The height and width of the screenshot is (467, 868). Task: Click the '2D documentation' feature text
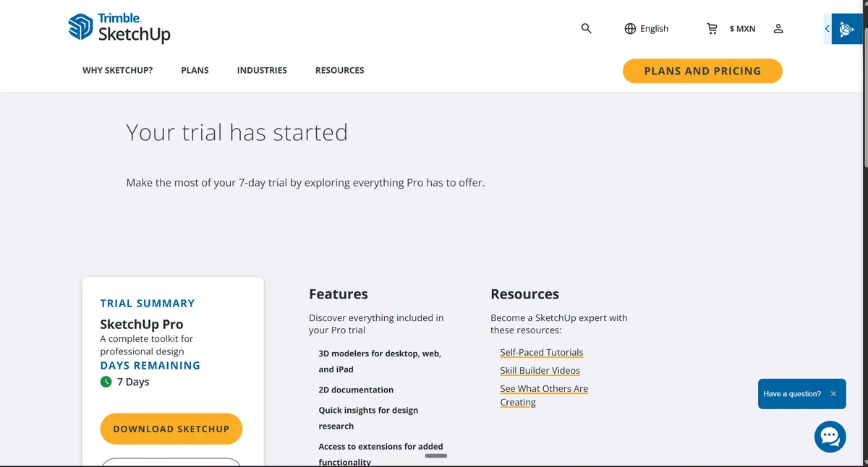point(356,390)
